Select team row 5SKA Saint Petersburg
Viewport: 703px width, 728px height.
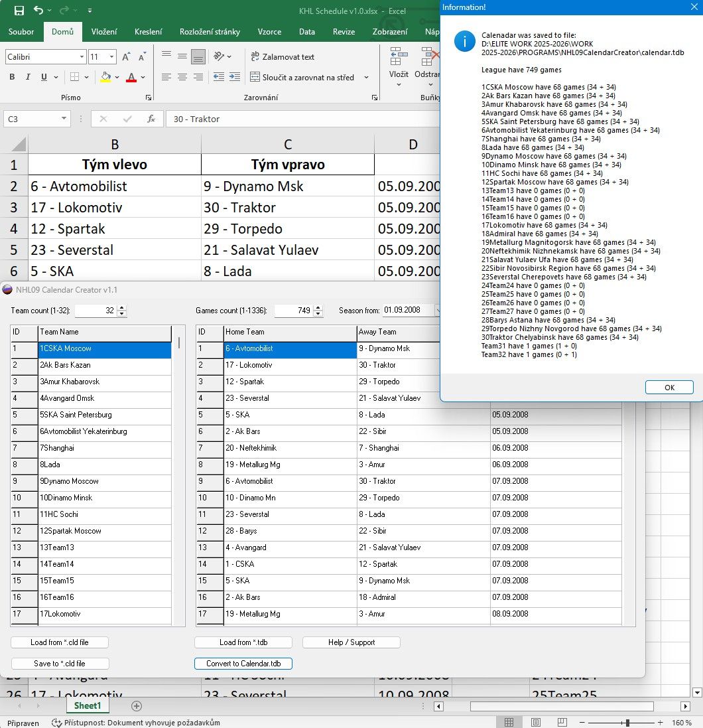(x=104, y=415)
